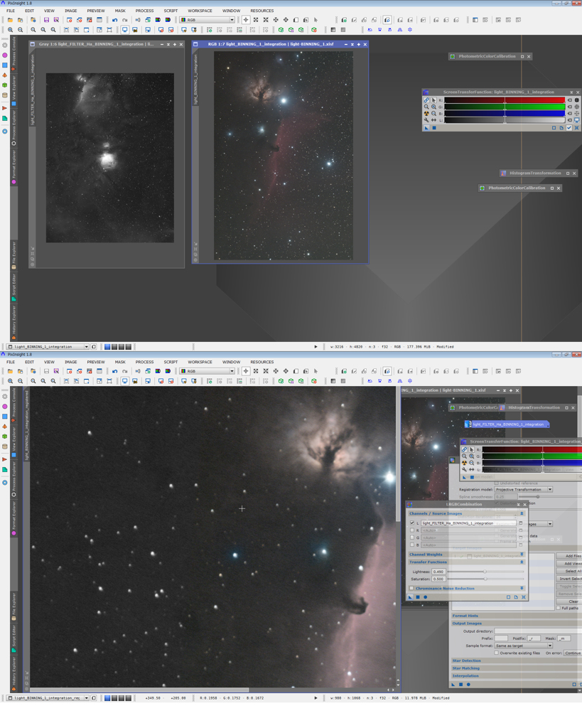Open the view selector dropdown in top status bar
This screenshot has width=582, height=728.
48,347
